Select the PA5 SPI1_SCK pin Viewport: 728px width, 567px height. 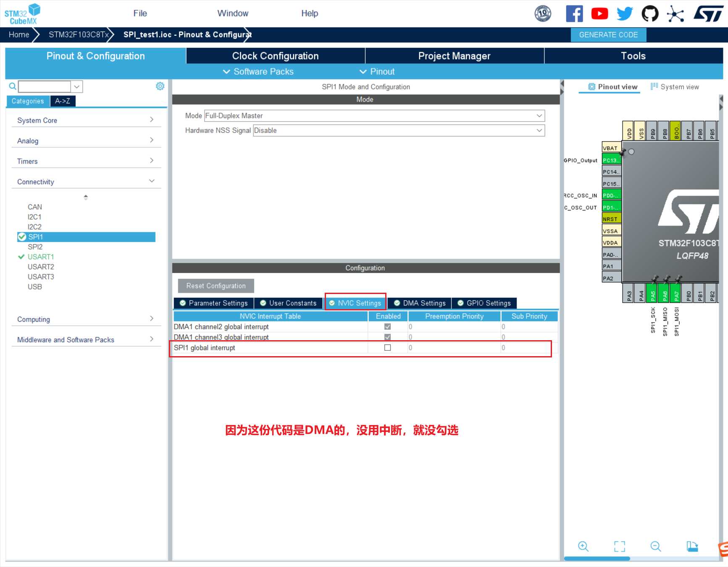[x=652, y=294]
